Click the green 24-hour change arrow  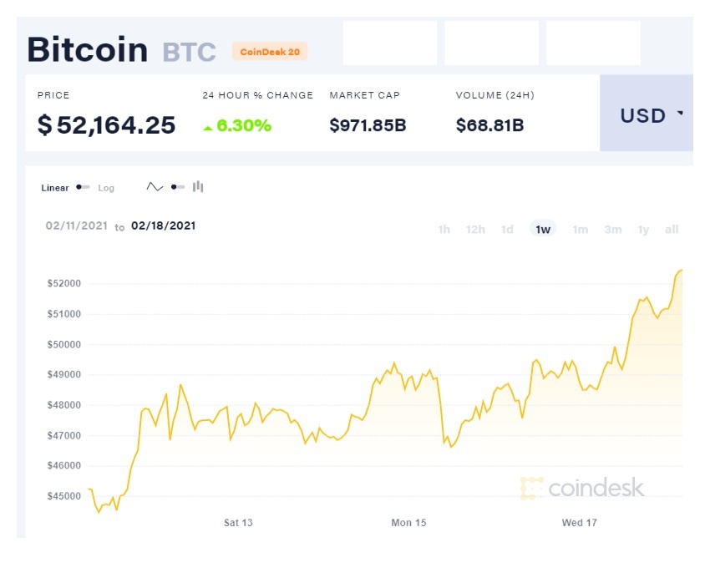(x=208, y=128)
